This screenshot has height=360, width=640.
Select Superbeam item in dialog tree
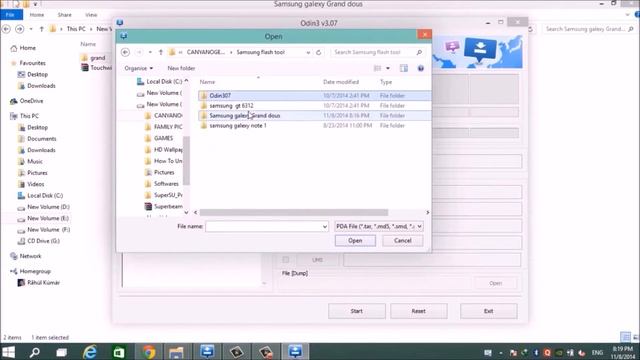164,207
